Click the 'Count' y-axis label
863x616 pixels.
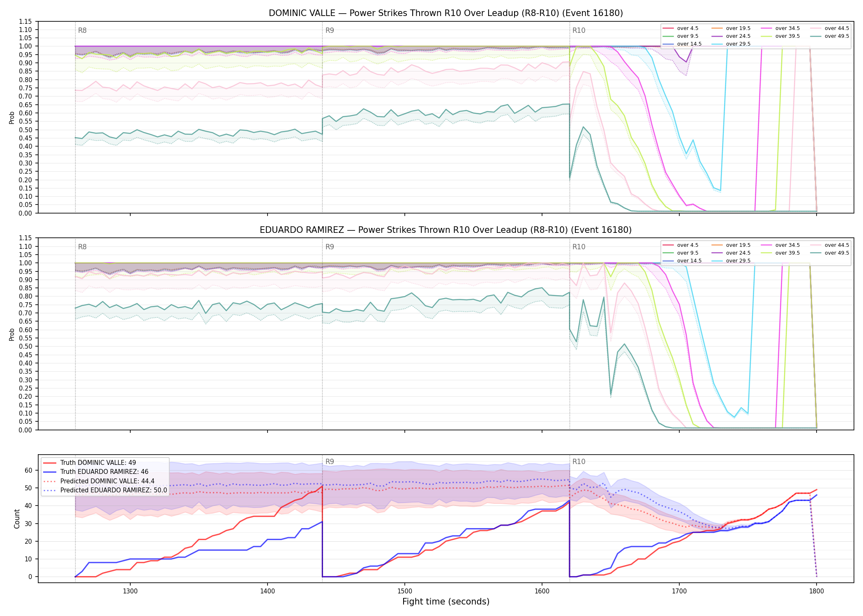pos(17,519)
